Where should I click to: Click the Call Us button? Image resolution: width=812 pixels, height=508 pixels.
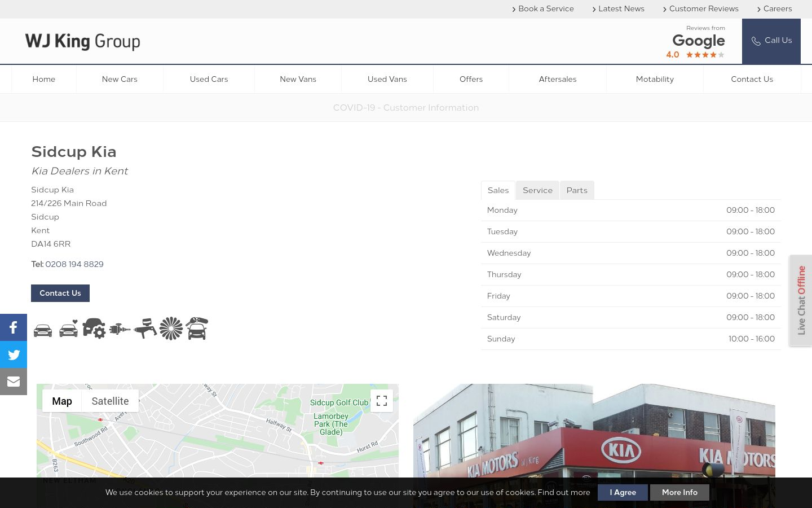click(x=771, y=41)
